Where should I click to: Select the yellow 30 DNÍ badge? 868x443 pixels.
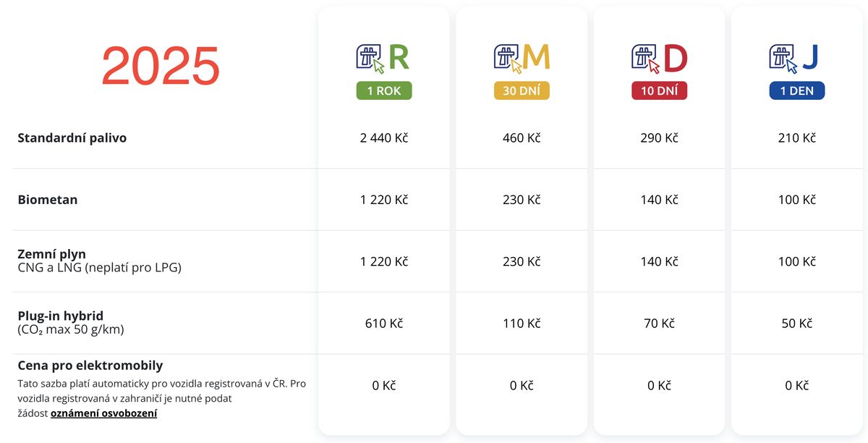coord(522,91)
